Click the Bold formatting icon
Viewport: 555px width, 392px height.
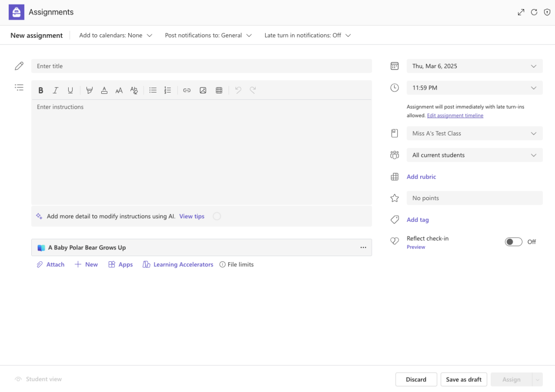(41, 90)
